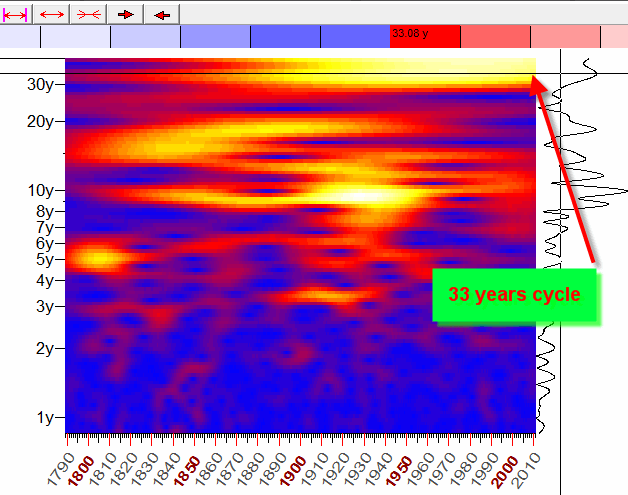Click the 1980 year label
The image size is (628, 495).
pyautogui.click(x=463, y=469)
